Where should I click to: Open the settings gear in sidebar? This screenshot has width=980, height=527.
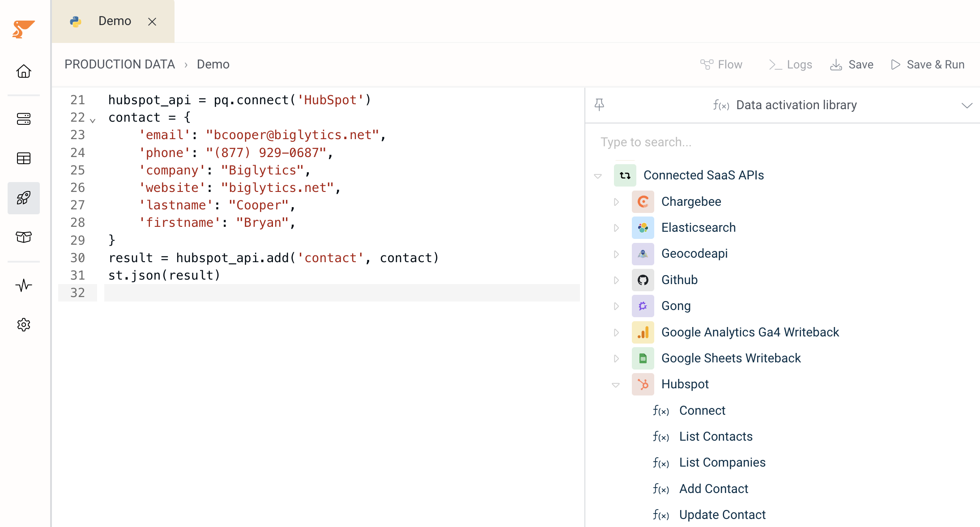[24, 324]
